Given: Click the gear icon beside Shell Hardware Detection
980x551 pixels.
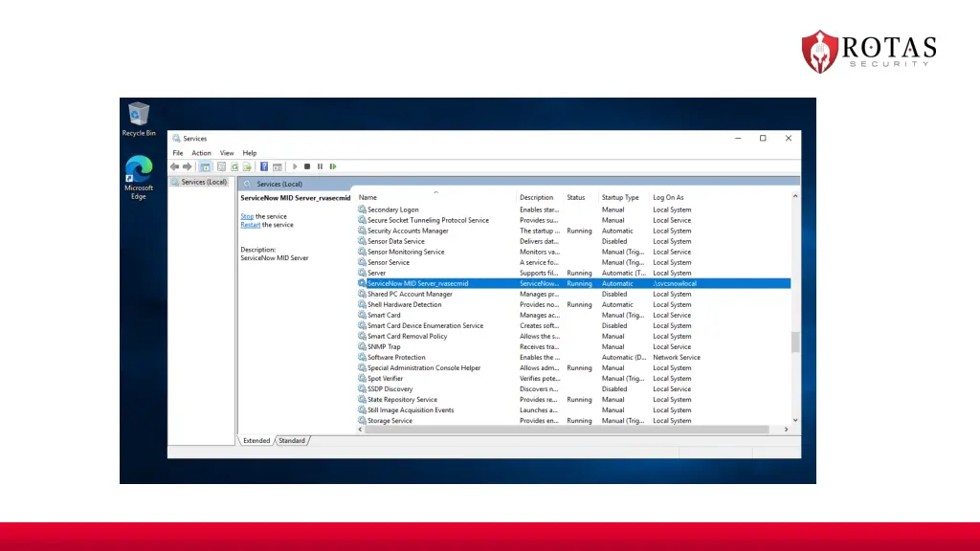Looking at the screenshot, I should point(362,304).
